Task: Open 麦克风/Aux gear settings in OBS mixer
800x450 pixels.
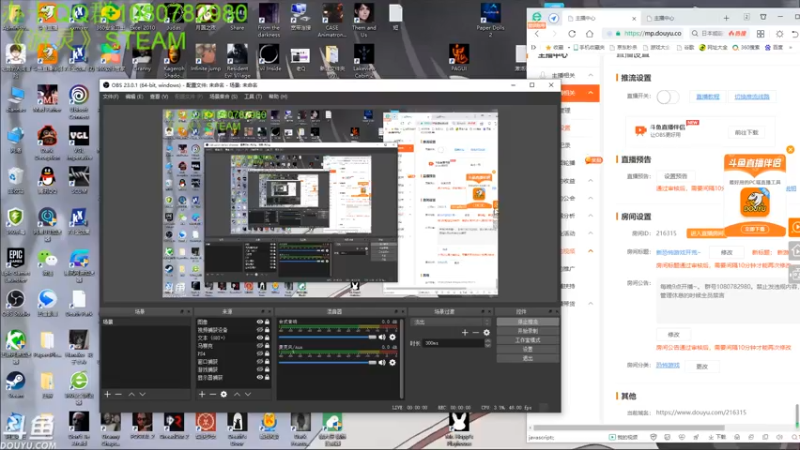Action: (392, 362)
